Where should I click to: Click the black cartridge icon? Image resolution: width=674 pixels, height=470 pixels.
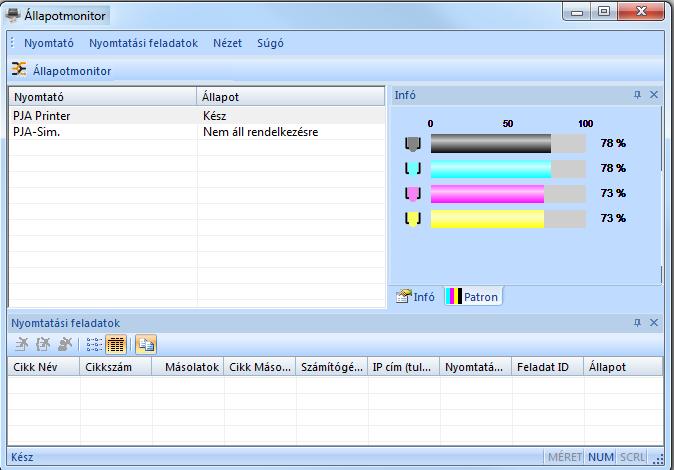(413, 144)
